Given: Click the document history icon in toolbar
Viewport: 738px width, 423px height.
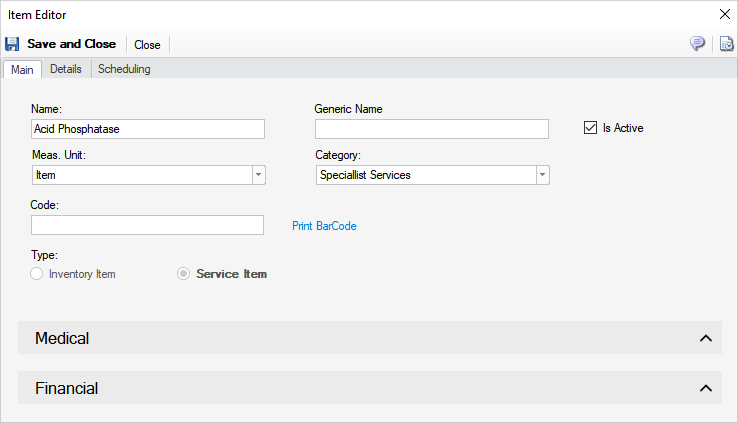Looking at the screenshot, I should tap(726, 44).
